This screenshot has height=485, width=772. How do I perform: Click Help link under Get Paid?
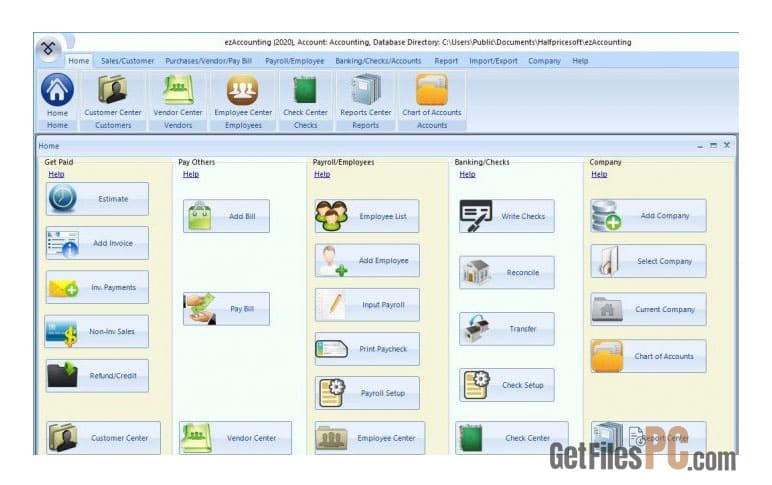pos(56,174)
